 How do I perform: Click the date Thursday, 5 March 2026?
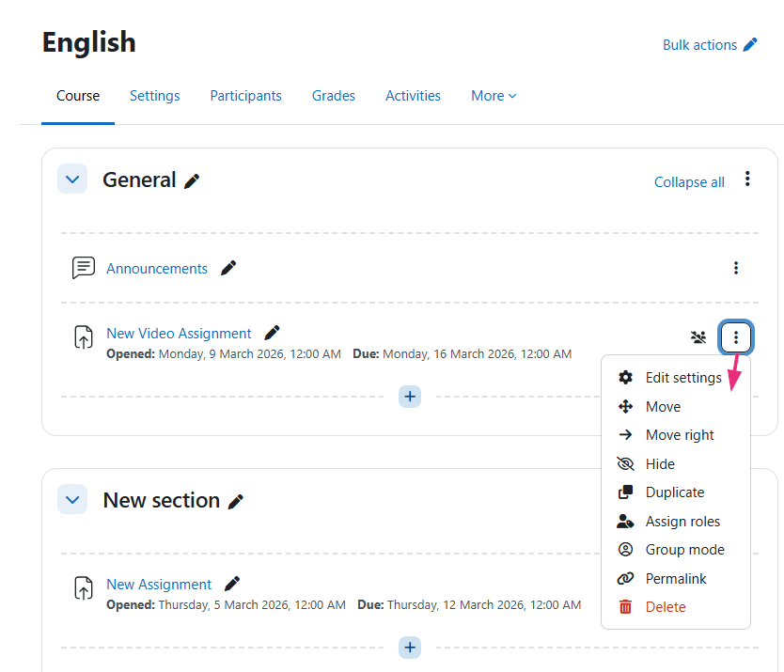252,605
